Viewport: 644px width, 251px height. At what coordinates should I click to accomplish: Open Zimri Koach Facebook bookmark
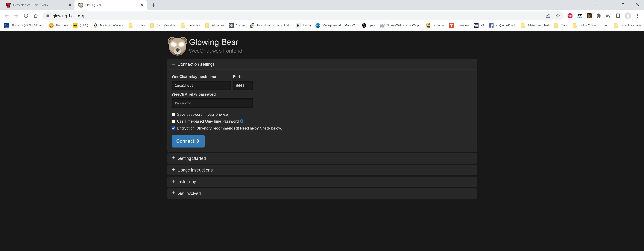(x=502, y=25)
